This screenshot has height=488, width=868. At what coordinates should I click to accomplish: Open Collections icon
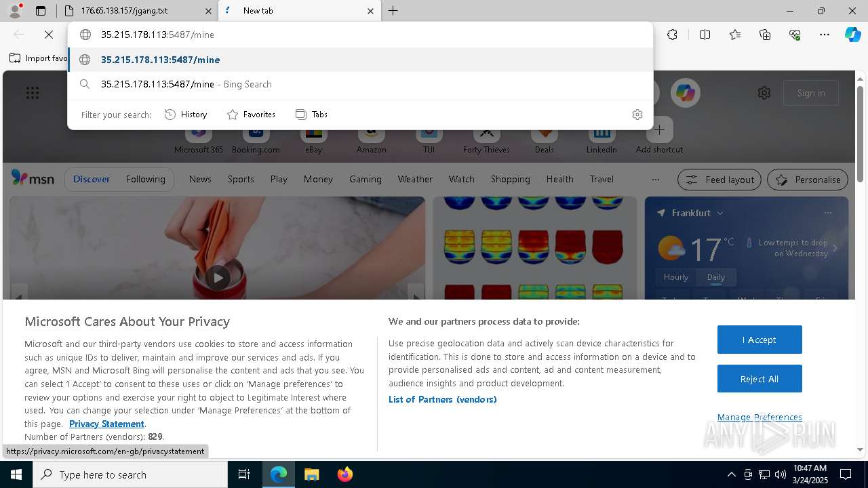(765, 35)
